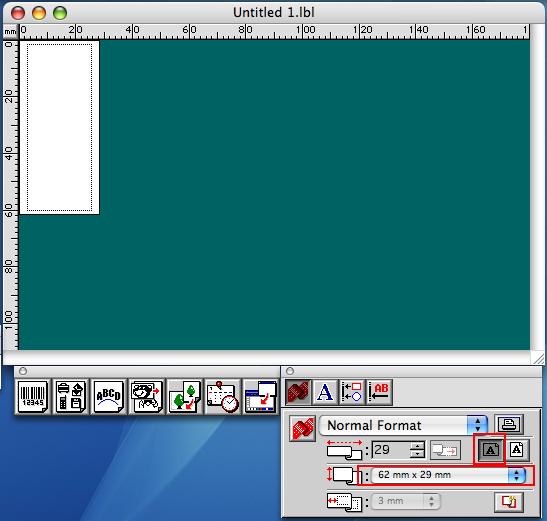
Task: Click the label length field showing 29
Action: pyautogui.click(x=391, y=449)
